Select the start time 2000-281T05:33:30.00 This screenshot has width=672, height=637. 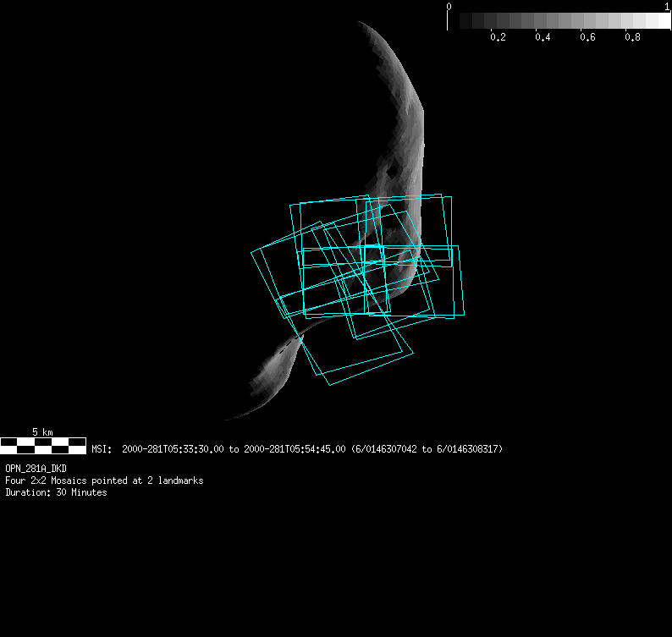[x=173, y=449]
